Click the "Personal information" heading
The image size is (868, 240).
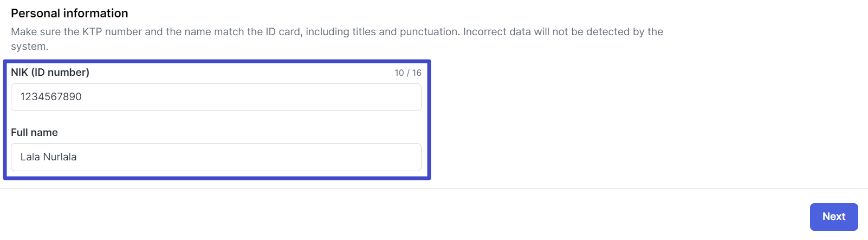(x=69, y=14)
